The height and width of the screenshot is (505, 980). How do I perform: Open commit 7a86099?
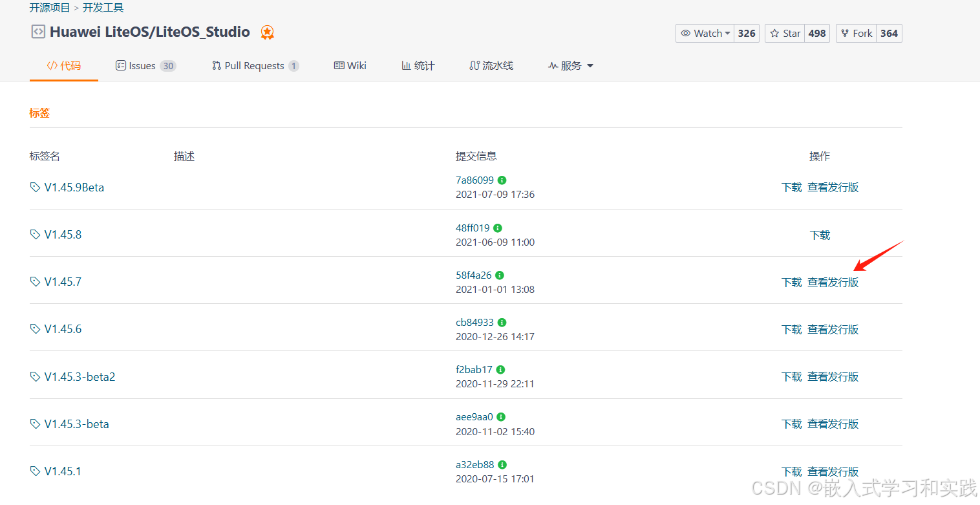[x=474, y=180]
